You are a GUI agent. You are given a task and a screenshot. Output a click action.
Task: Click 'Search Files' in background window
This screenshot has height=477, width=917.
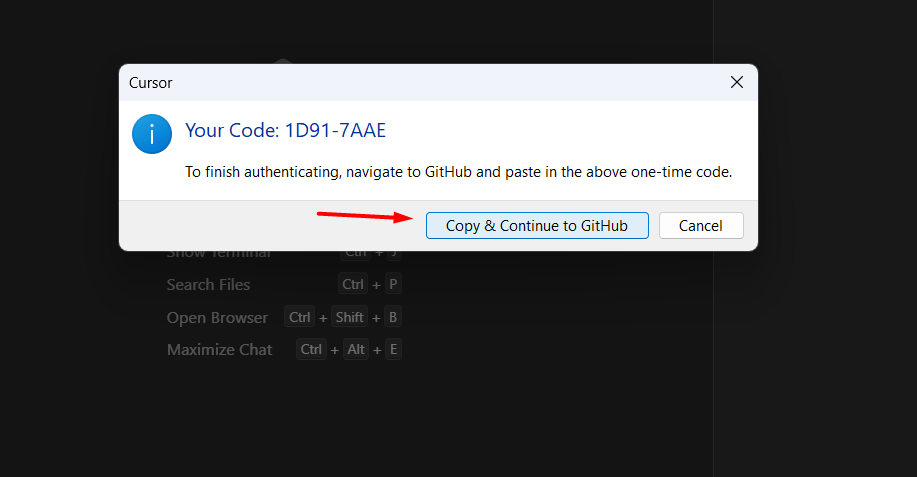(x=208, y=285)
